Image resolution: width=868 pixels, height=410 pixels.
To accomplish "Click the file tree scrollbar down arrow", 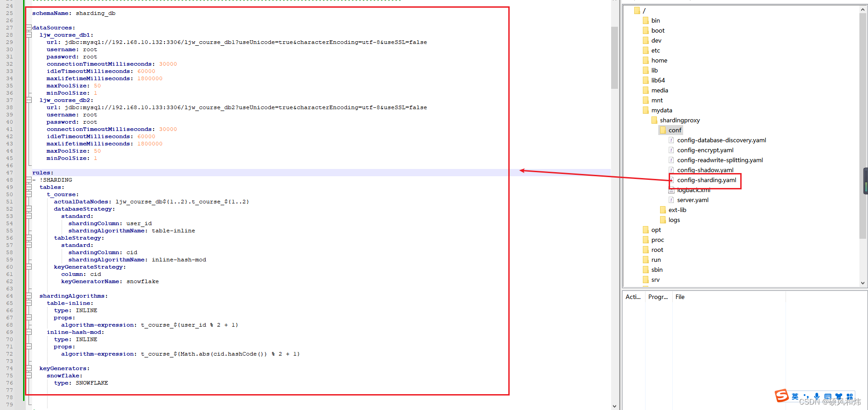I will pyautogui.click(x=863, y=283).
